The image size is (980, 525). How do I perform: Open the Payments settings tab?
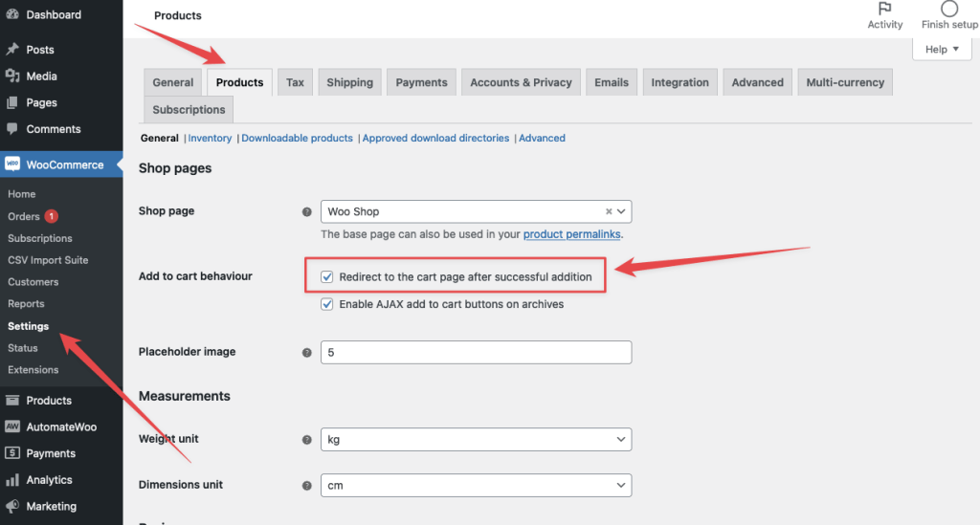coord(421,82)
